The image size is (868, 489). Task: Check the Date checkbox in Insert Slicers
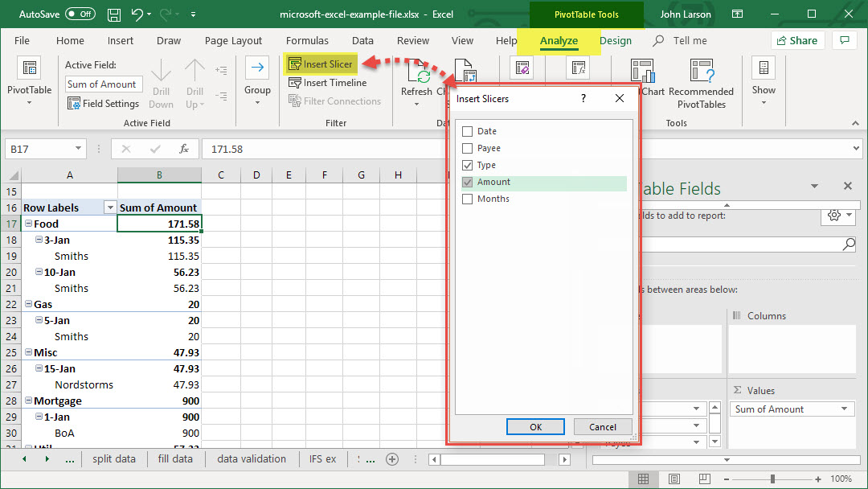click(468, 131)
